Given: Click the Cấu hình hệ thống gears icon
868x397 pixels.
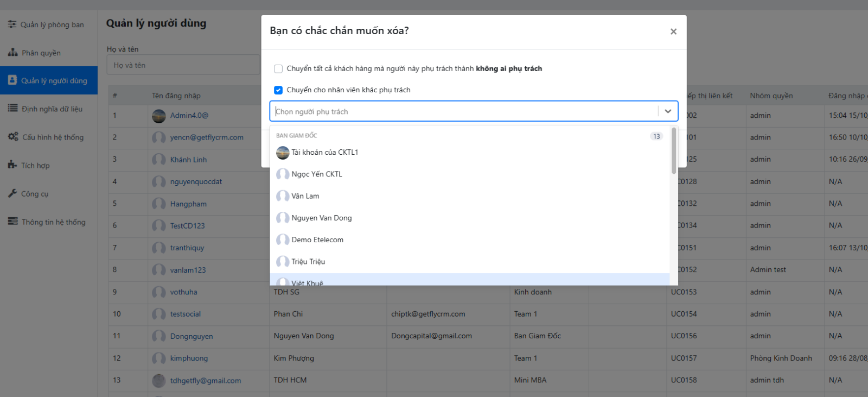Looking at the screenshot, I should (x=13, y=137).
